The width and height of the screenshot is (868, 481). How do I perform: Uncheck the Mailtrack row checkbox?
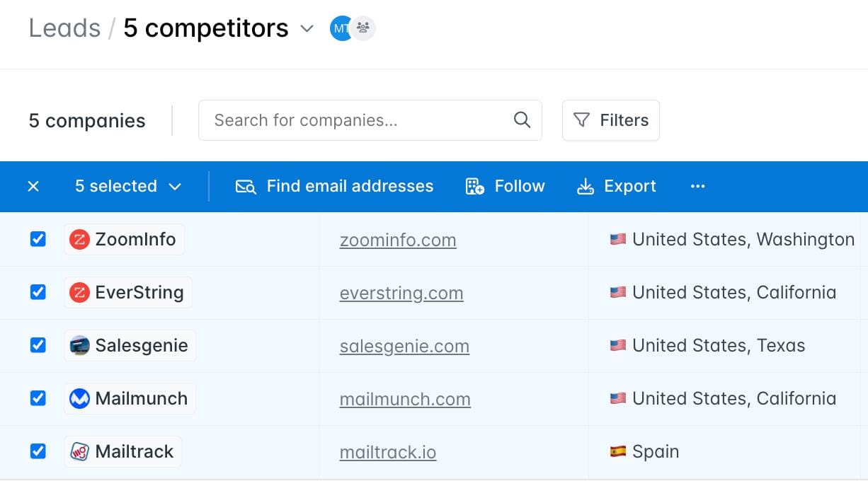coord(38,451)
